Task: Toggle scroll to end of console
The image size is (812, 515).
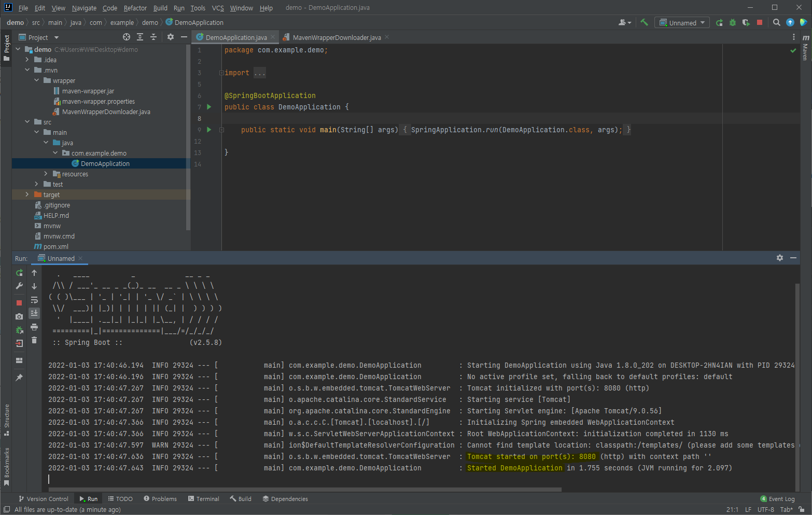Action: 34,313
